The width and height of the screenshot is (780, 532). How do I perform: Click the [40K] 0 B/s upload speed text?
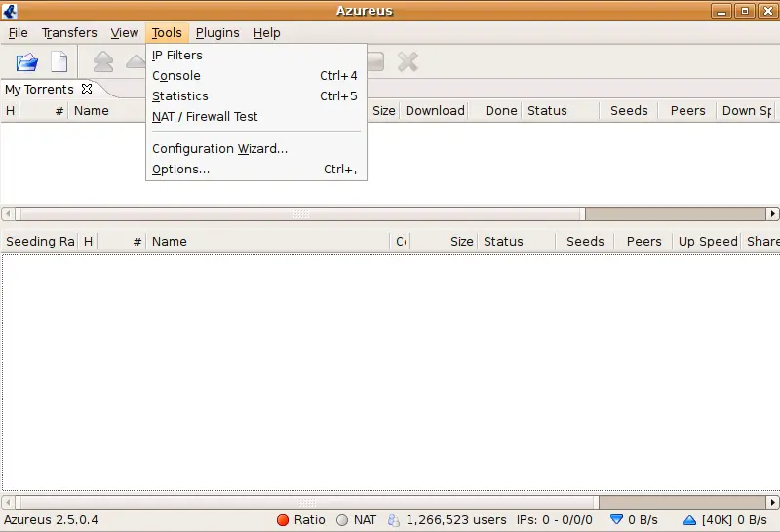(x=734, y=520)
